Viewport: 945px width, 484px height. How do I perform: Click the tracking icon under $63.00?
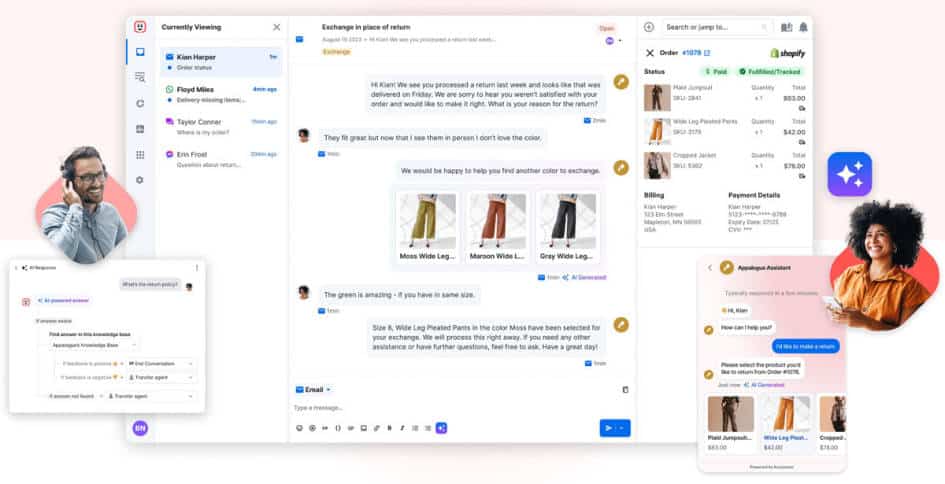coord(802,108)
